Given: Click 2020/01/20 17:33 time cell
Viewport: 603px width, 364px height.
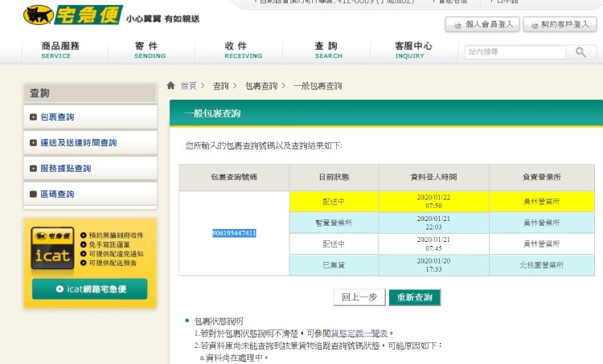Looking at the screenshot, I should click(x=434, y=265).
